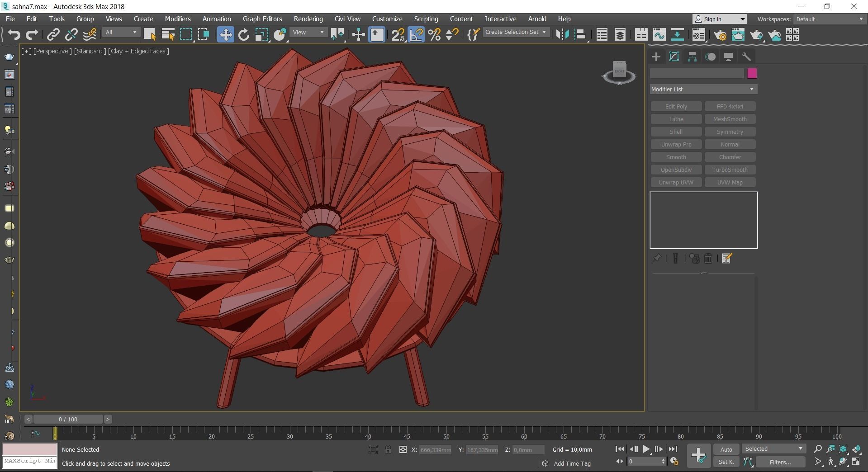This screenshot has height=472, width=868.
Task: Click the TurboSmooth modifier button
Action: (x=730, y=170)
